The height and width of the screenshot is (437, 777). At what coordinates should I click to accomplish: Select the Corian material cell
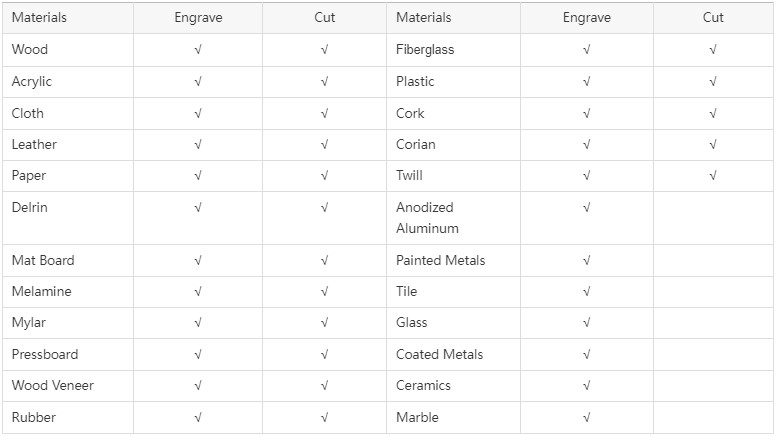click(453, 145)
